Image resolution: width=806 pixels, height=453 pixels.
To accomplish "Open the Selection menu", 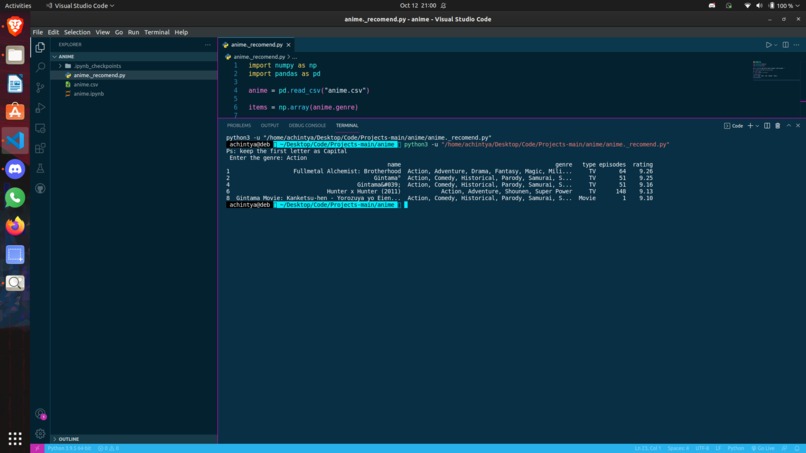I will coord(77,32).
